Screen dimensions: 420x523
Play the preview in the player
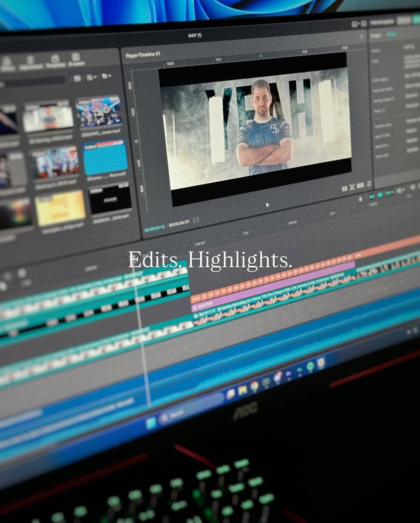(x=267, y=205)
